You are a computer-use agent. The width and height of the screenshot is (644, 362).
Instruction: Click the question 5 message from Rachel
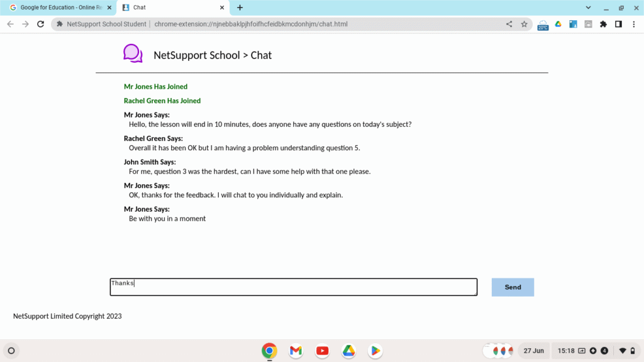tap(245, 148)
